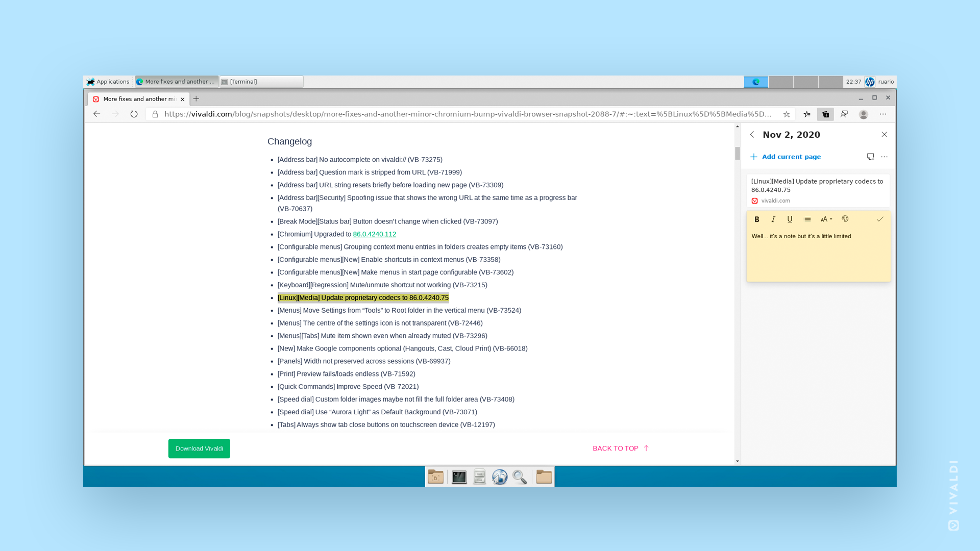The width and height of the screenshot is (980, 551).
Task: Click the 22:37 panel clock
Action: click(x=853, y=82)
